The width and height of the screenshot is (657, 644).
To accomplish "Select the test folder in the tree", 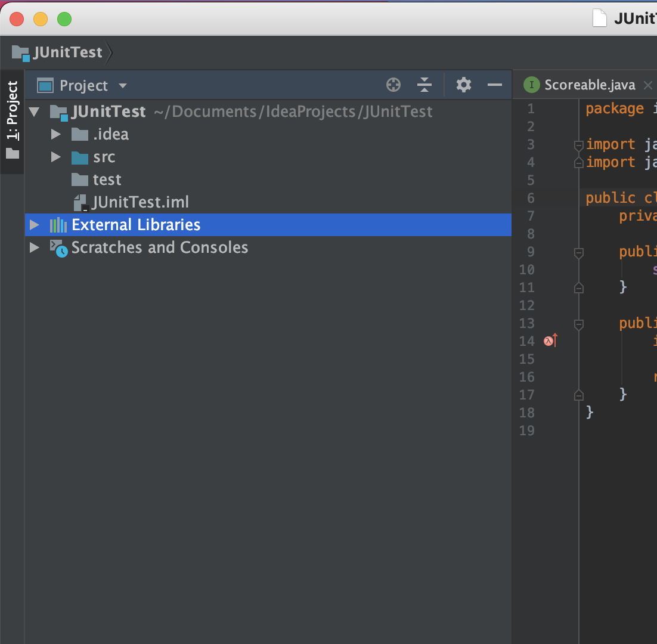I will coord(268,179).
